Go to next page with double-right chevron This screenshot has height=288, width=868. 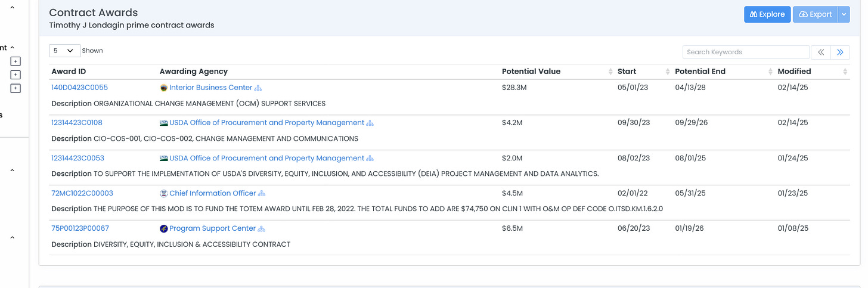click(840, 52)
